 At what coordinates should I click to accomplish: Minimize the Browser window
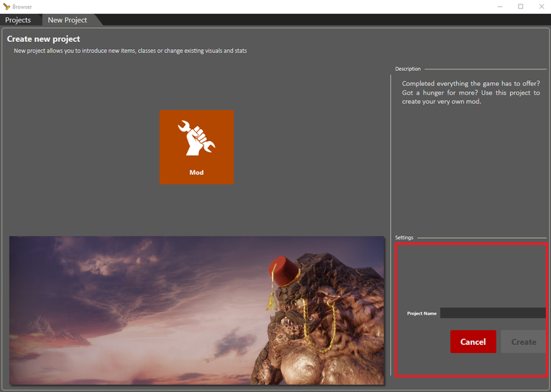[500, 7]
